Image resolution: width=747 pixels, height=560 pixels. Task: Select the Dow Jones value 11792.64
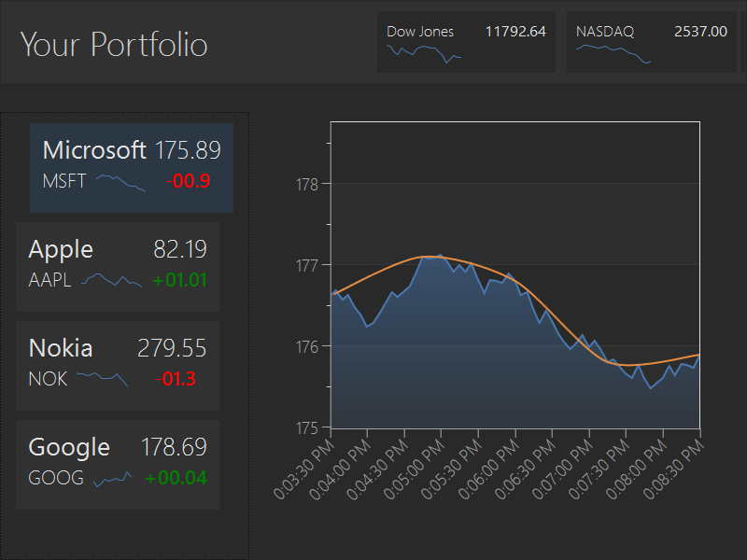515,32
